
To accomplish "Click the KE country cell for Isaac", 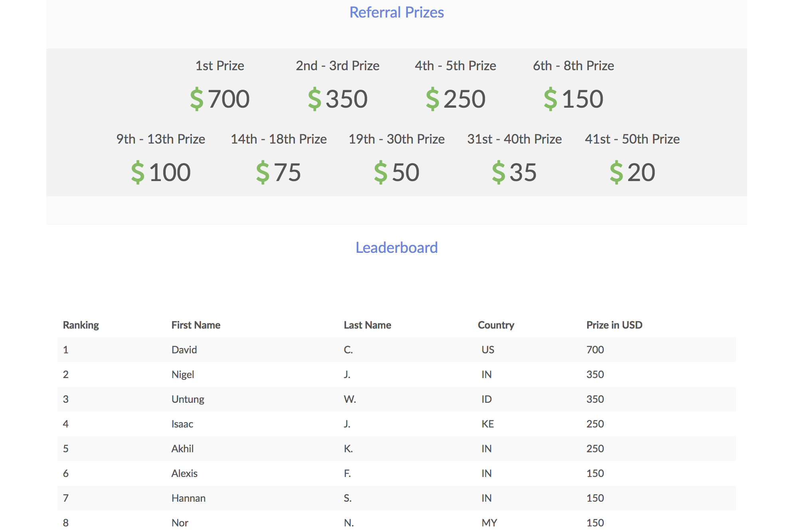I will (488, 424).
